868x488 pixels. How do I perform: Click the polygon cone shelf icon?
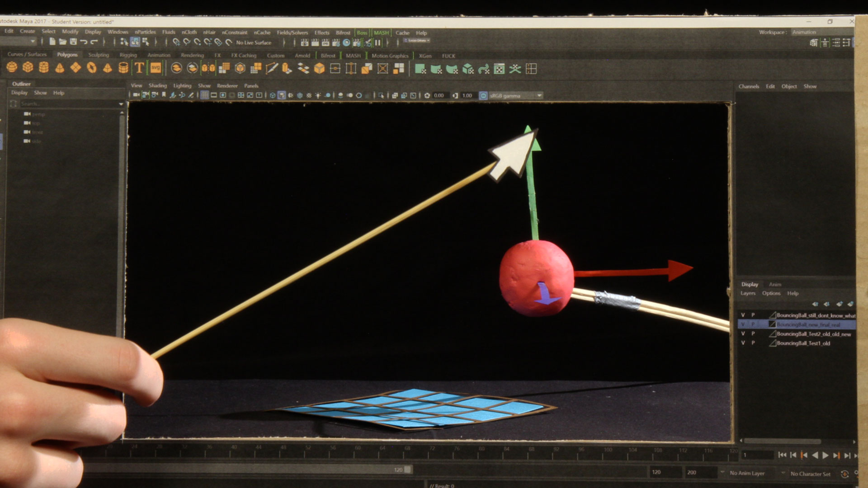pos(60,68)
